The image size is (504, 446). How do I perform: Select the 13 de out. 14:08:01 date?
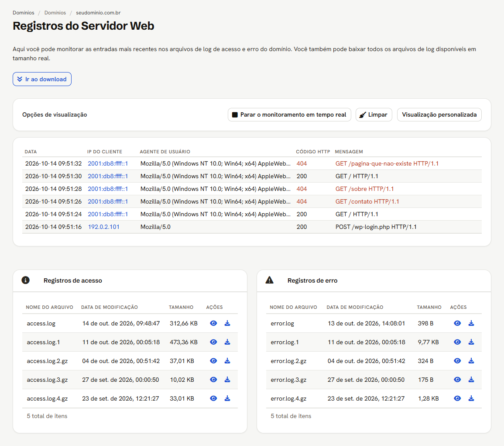tap(367, 323)
